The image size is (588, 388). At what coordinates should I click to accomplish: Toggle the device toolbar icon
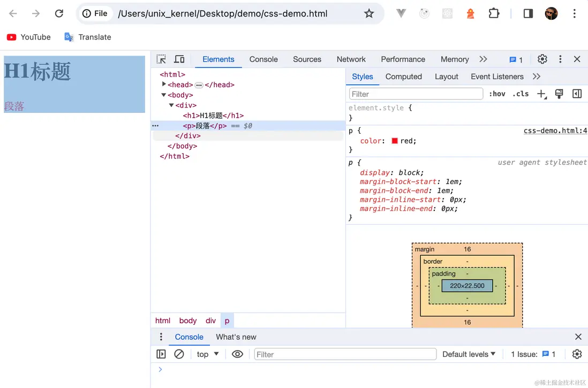[179, 59]
